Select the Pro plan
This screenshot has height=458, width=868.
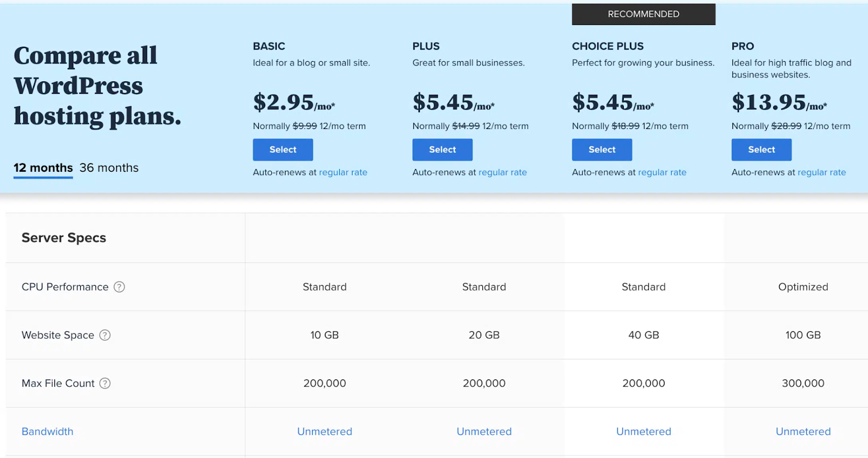pos(761,150)
